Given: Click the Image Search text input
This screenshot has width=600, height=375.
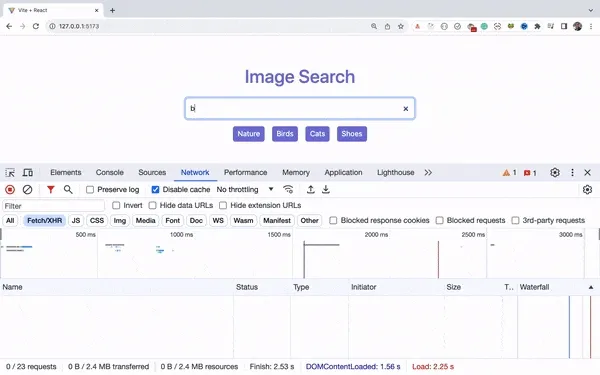Looking at the screenshot, I should coord(300,109).
